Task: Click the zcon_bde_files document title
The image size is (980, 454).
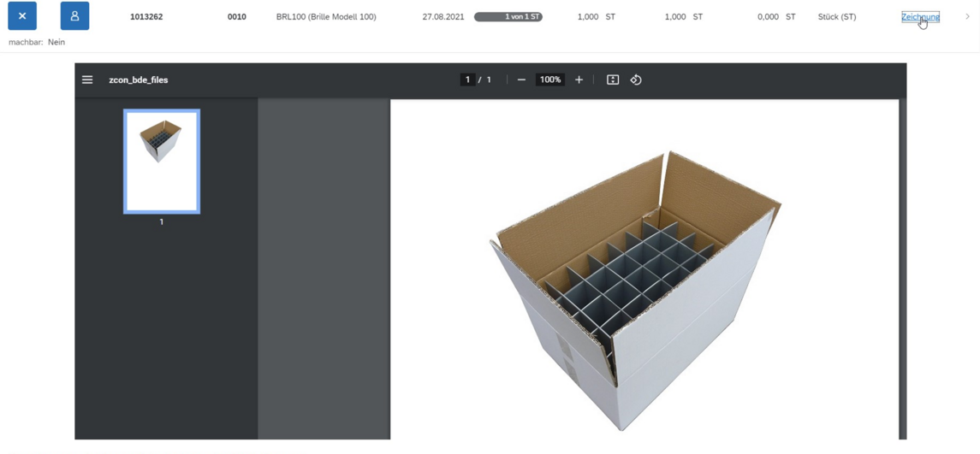Action: (x=139, y=80)
